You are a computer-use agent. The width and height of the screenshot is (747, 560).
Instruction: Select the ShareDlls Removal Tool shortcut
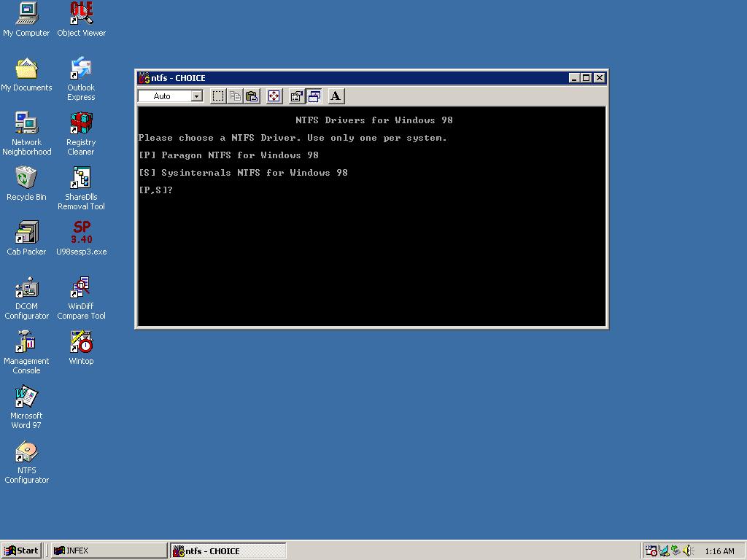[x=81, y=189]
